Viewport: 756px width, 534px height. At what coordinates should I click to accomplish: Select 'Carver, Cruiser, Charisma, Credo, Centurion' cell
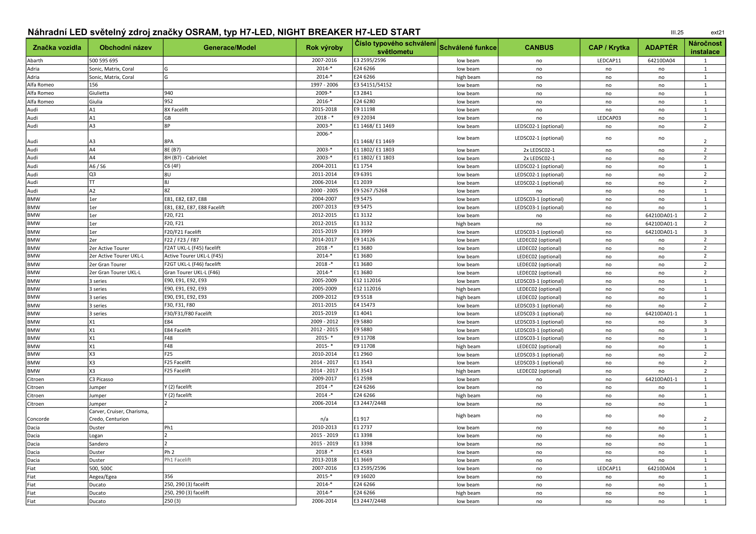click(x=125, y=415)
